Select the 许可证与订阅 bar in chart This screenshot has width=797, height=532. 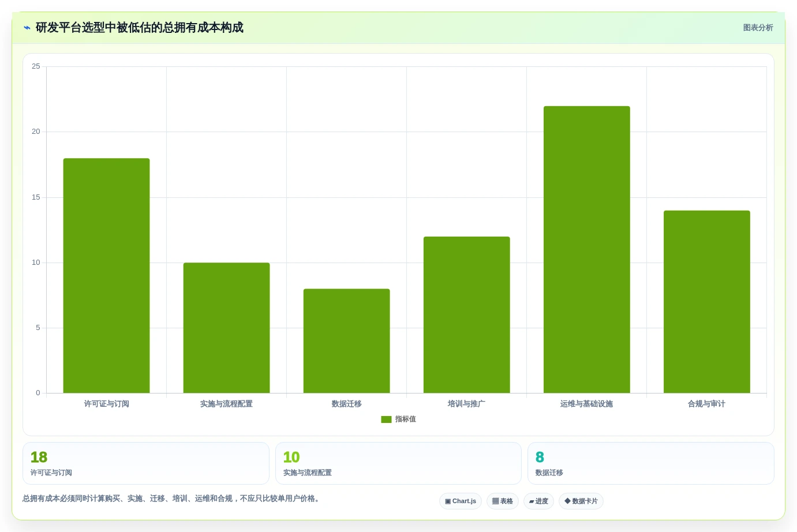(x=106, y=276)
